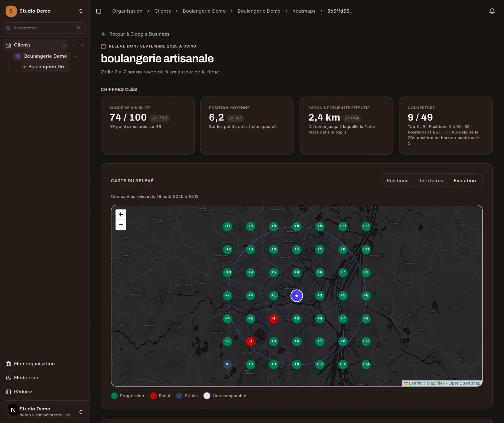504x423 pixels.
Task: Click the calendar icon beside the relevé date
Action: point(103,46)
